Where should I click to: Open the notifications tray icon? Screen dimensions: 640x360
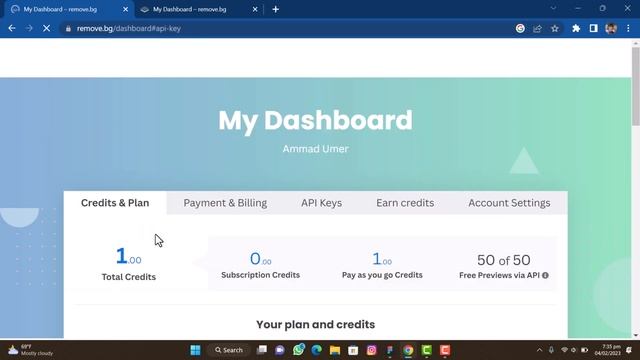click(x=629, y=350)
